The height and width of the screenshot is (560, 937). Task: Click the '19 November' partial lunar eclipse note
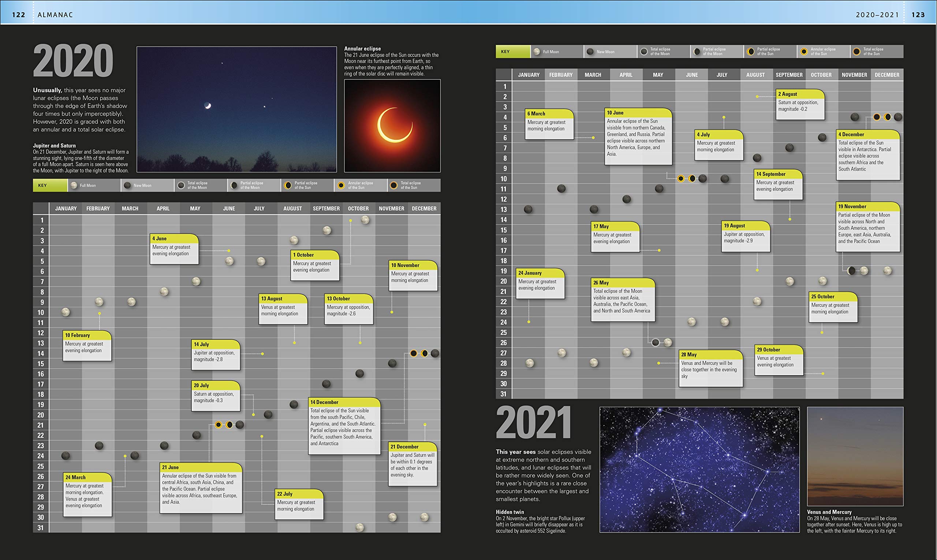pos(868,227)
